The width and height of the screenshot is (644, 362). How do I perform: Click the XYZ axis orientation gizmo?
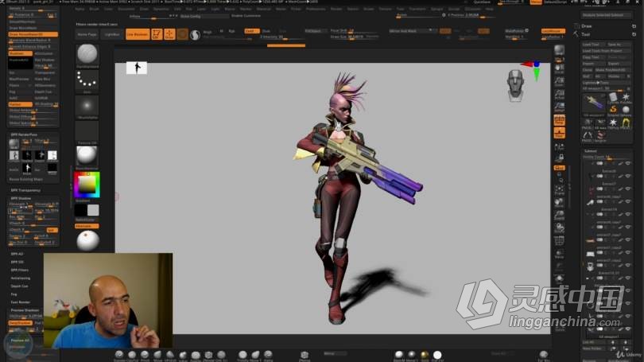[x=532, y=70]
